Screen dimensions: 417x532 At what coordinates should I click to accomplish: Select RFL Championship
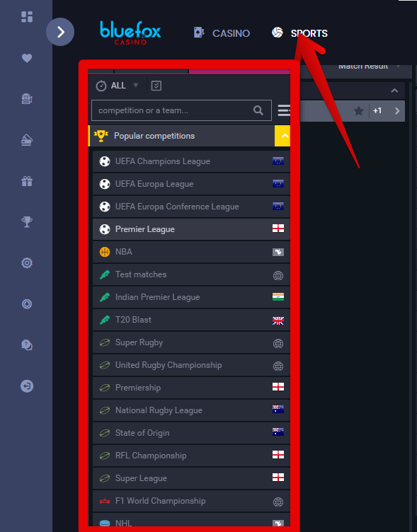(191, 456)
